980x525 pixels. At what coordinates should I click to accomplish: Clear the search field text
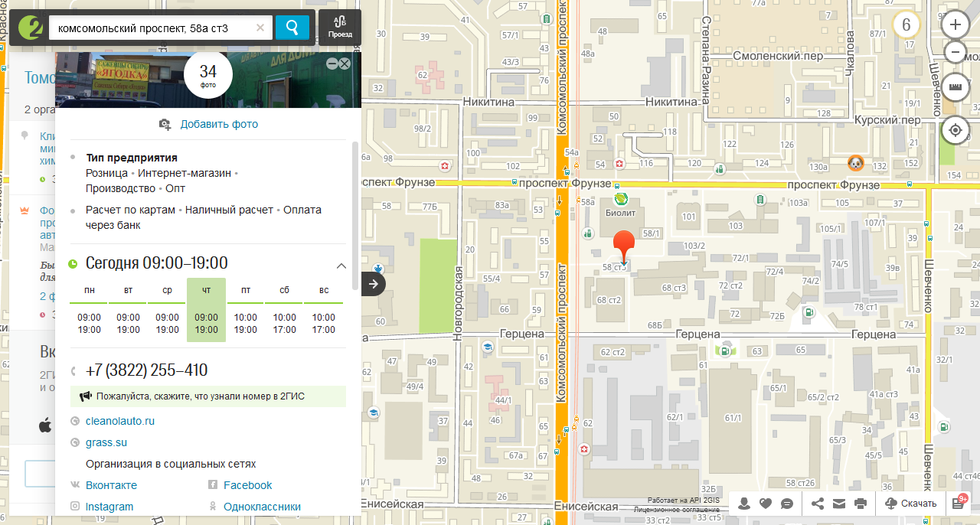pos(260,28)
